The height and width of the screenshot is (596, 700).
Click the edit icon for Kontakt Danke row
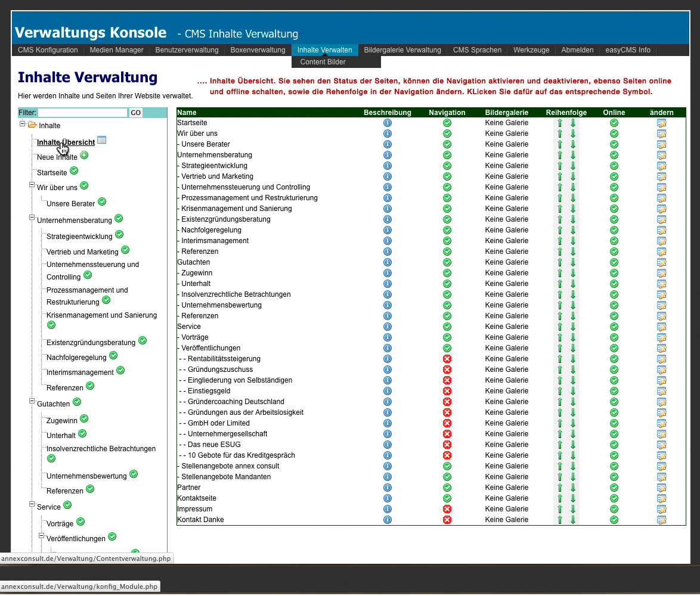pyautogui.click(x=661, y=520)
